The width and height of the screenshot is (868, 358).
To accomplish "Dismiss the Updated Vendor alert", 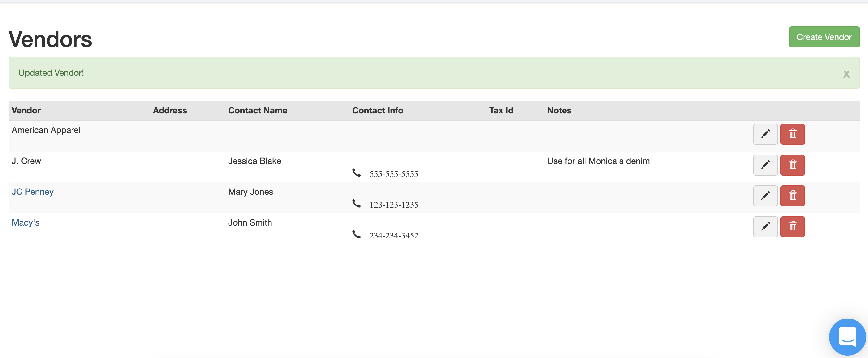I will (x=846, y=74).
